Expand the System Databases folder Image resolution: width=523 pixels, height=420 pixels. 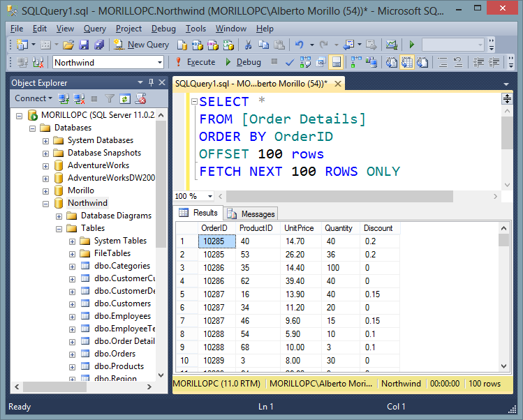point(45,141)
